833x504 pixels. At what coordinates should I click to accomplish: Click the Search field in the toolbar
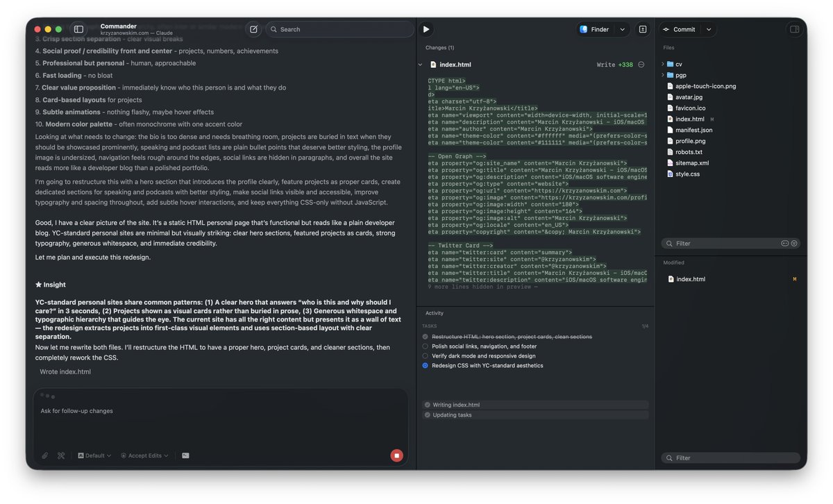point(339,29)
